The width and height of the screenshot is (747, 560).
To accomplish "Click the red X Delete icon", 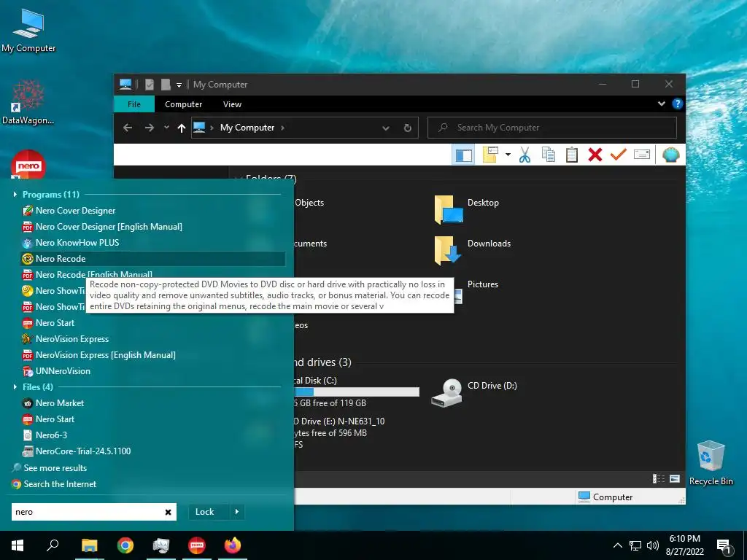I will [595, 155].
